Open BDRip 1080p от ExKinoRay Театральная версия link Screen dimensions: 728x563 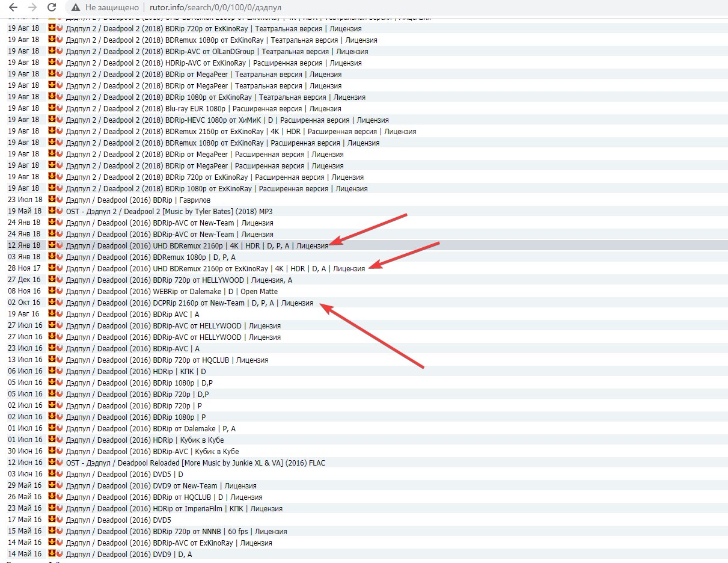point(215,97)
